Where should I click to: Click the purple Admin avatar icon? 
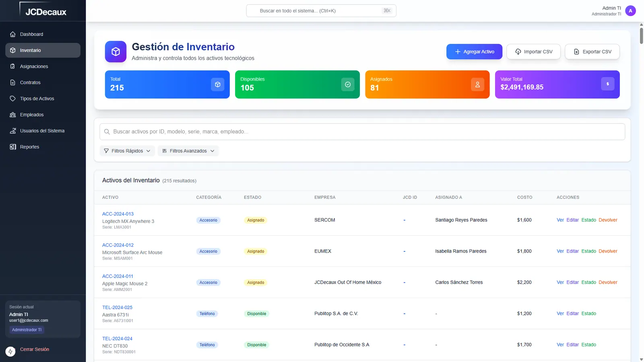tap(630, 11)
